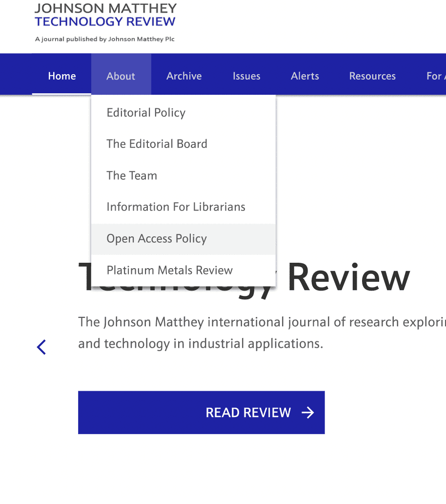This screenshot has width=446, height=504.
Task: Open the Resources nav item
Action: pos(372,76)
